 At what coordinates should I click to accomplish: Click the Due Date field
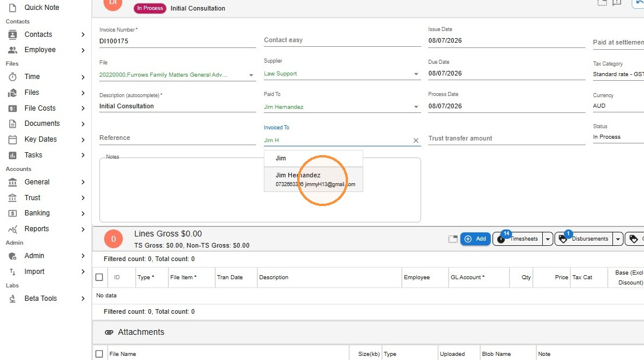point(507,74)
